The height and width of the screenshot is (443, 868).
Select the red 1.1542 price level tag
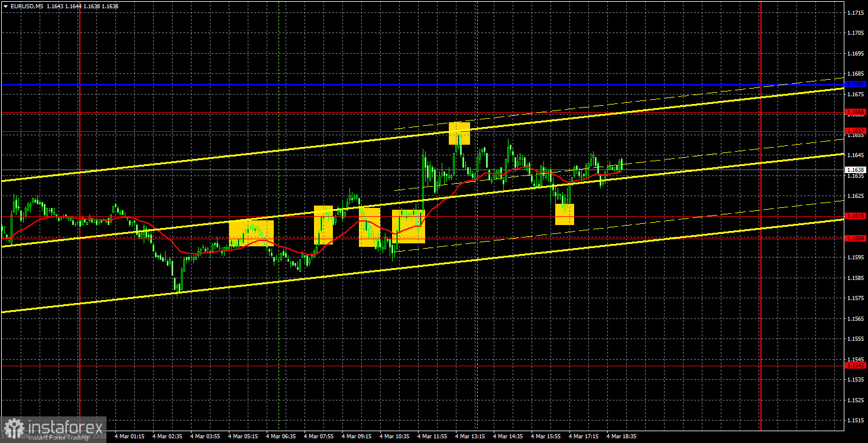856,365
